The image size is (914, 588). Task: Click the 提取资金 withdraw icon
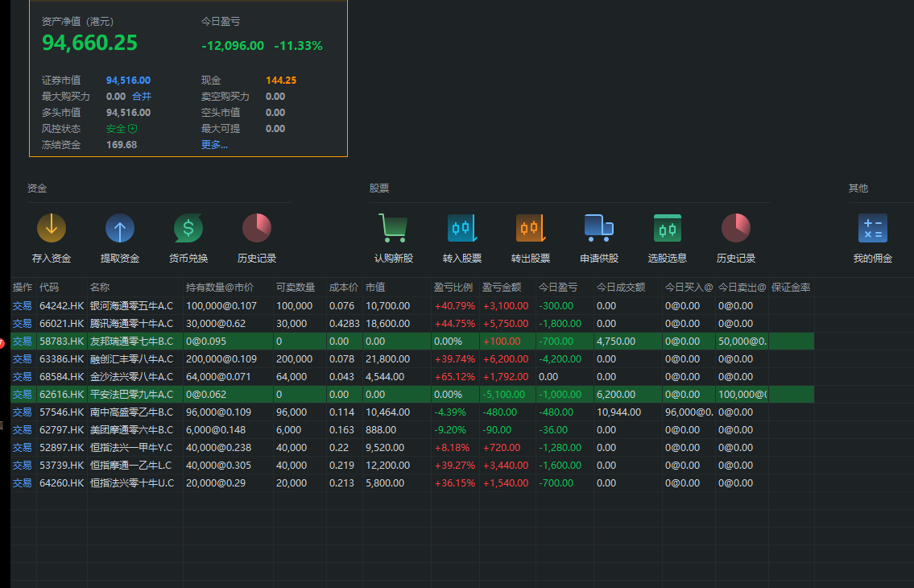point(119,228)
